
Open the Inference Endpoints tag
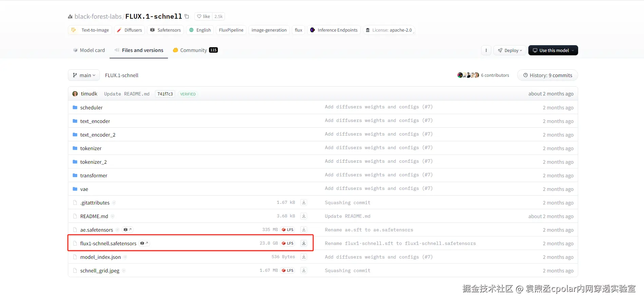tap(334, 30)
